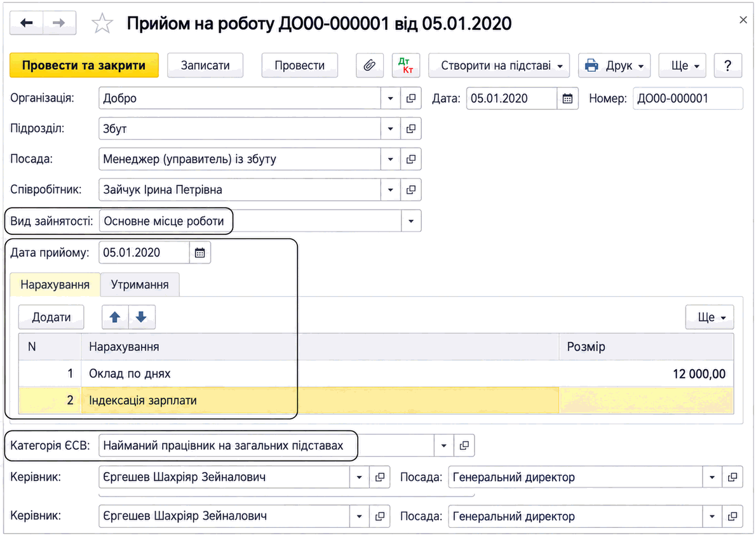Click Додати to add accrual
The width and height of the screenshot is (756, 540).
[x=51, y=317]
